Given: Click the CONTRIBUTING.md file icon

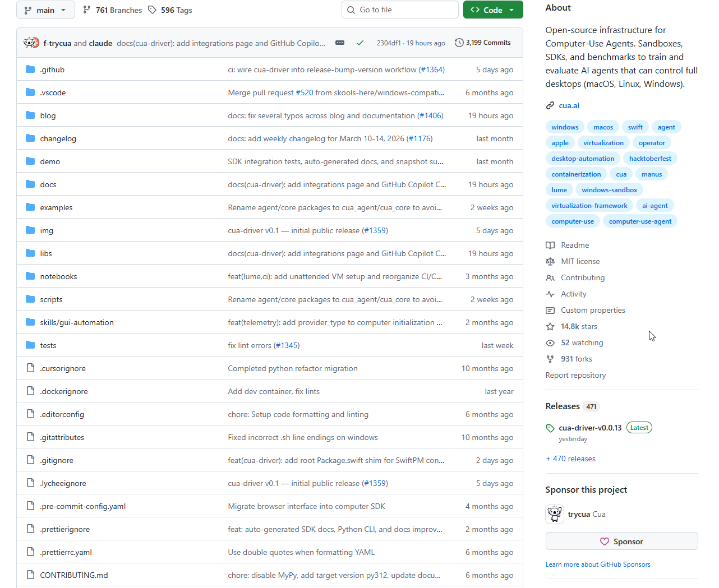Looking at the screenshot, I should point(30,575).
